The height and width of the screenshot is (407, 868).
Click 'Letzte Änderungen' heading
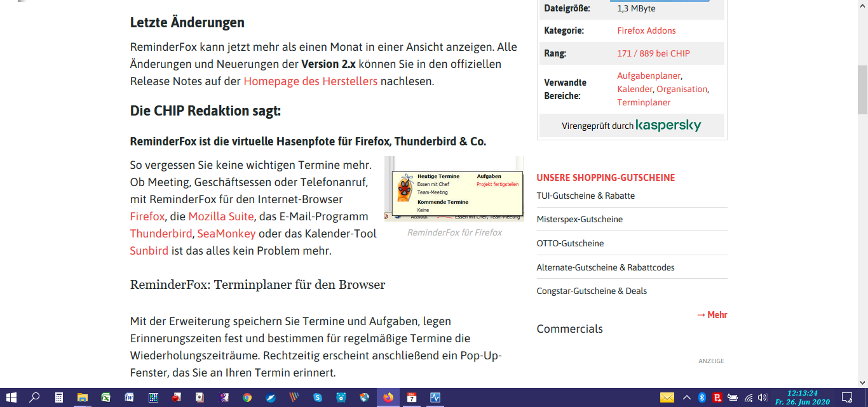(x=187, y=22)
